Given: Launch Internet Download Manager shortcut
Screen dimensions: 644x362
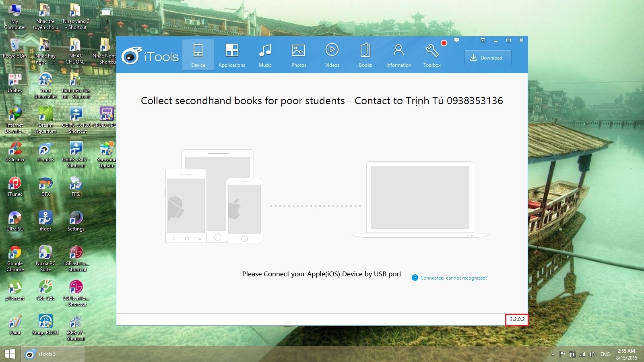Looking at the screenshot, I should (15, 120).
